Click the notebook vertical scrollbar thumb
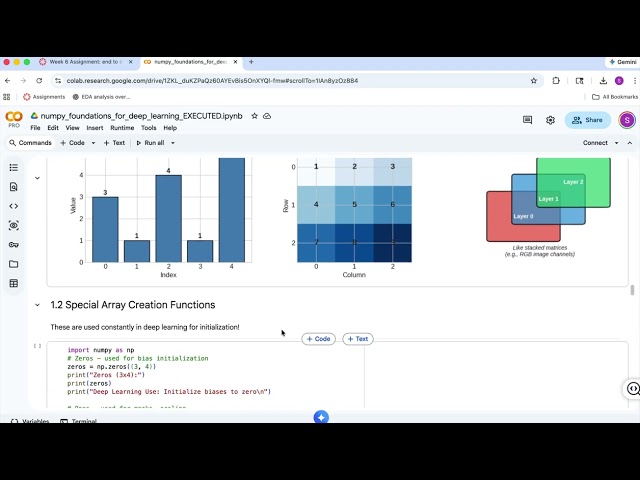 (632, 290)
